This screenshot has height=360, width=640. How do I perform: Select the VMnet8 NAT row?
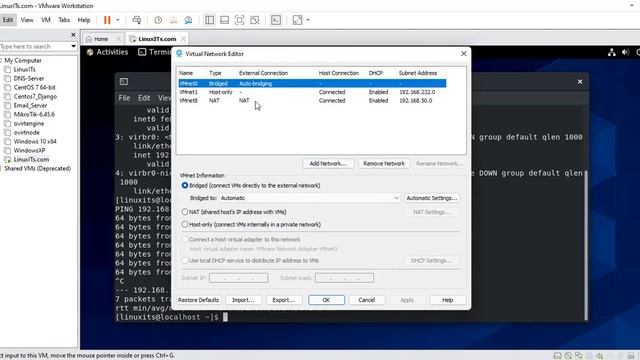[312, 100]
